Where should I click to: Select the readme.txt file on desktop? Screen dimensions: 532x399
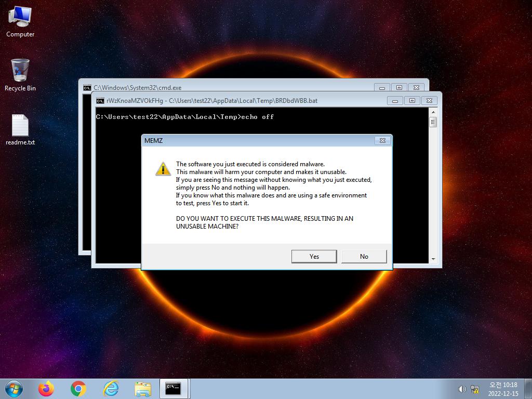tap(20, 129)
